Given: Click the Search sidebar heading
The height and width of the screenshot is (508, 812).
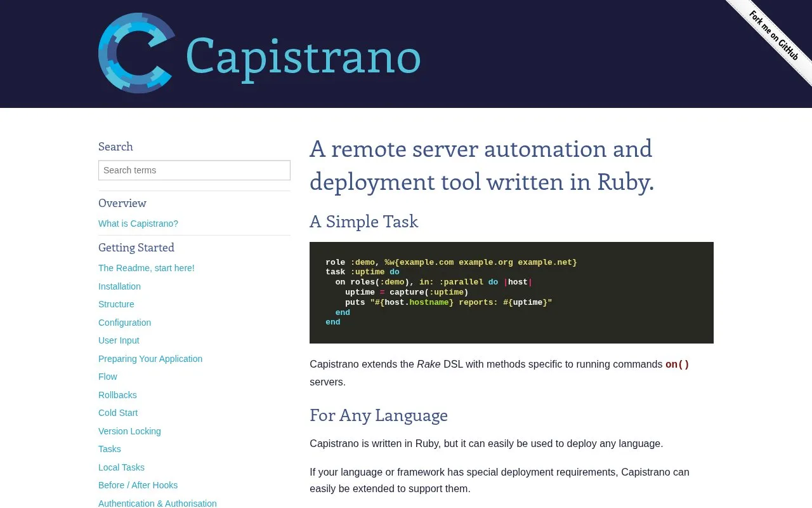Looking at the screenshot, I should point(115,147).
